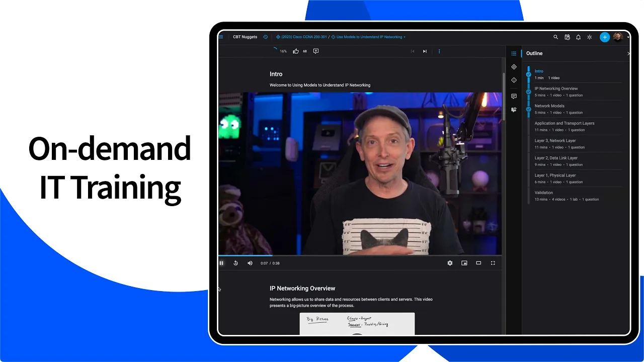Enable picture-in-picture mode
This screenshot has height=362, width=644.
tap(464, 263)
